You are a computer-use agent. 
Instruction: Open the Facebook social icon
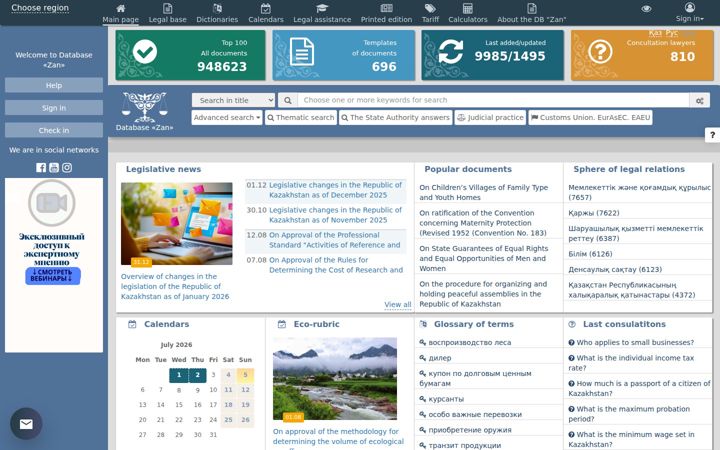tap(41, 168)
